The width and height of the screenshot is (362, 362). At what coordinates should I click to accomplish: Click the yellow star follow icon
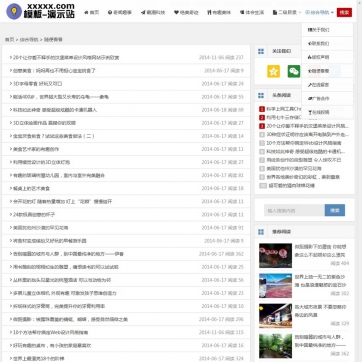point(273,71)
